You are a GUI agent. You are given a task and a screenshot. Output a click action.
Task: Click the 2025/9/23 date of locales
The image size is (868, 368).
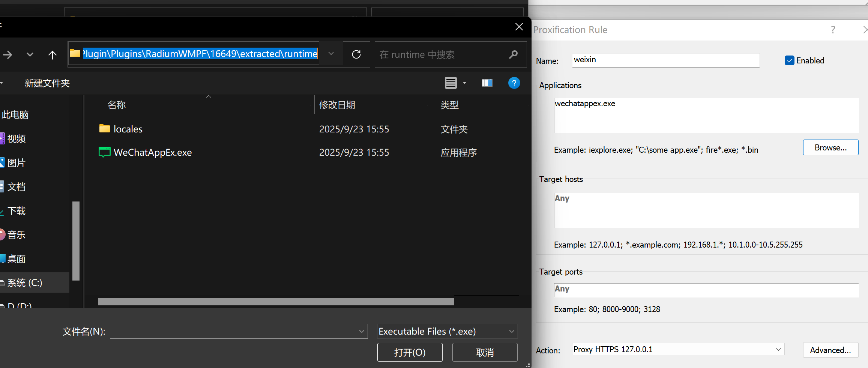[x=354, y=129]
